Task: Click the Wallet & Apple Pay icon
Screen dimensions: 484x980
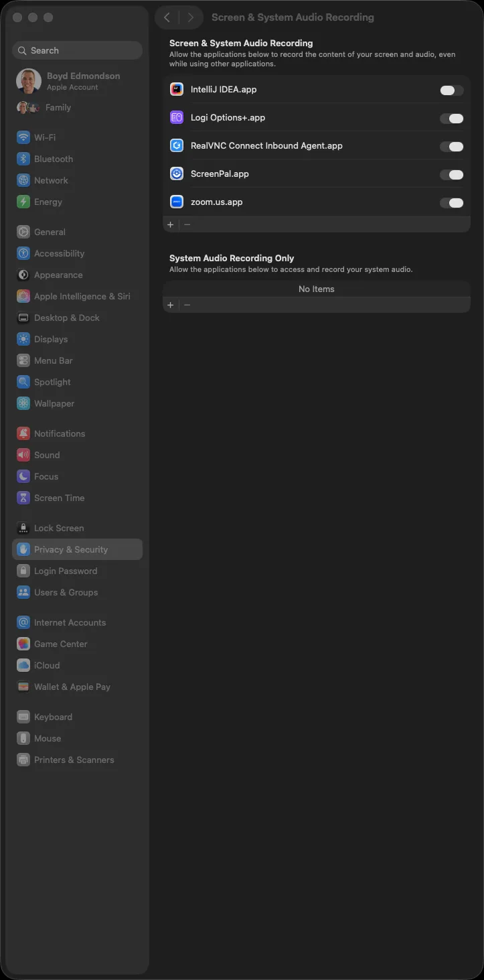Action: click(x=23, y=687)
